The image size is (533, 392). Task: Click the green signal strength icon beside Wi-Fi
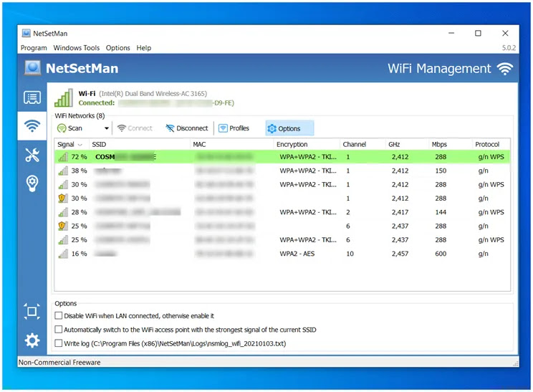64,98
